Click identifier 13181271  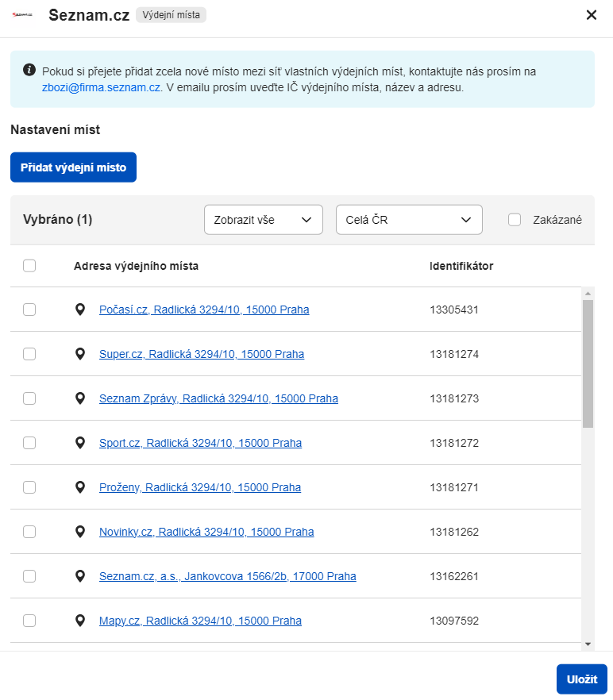click(454, 487)
